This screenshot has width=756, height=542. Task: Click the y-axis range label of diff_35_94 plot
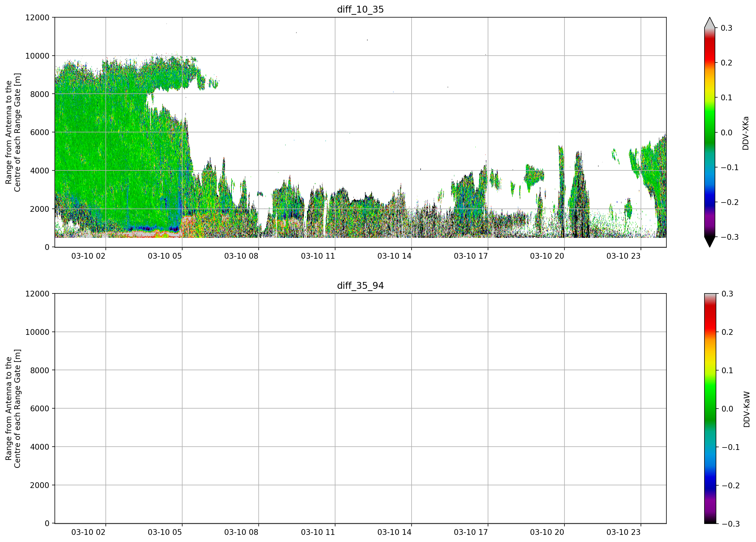click(13, 409)
